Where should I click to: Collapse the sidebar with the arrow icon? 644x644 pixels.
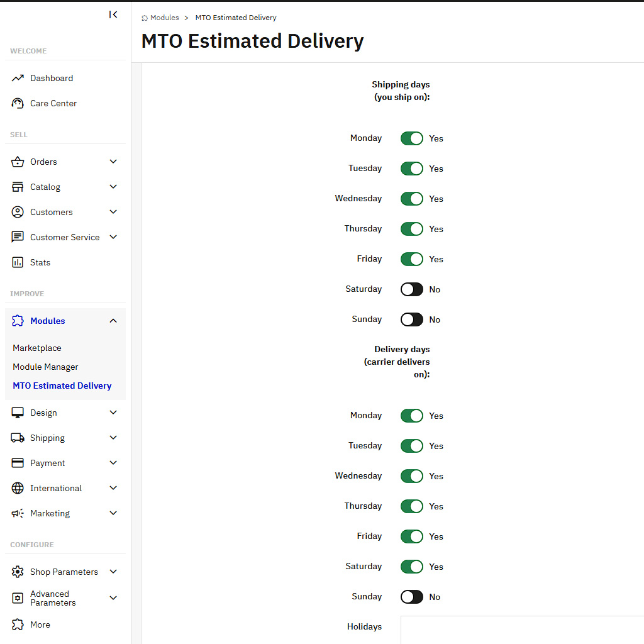pyautogui.click(x=113, y=14)
